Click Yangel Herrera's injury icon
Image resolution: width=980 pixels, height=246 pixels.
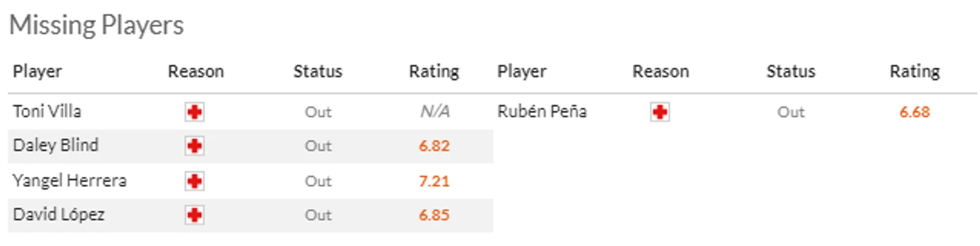click(x=195, y=181)
